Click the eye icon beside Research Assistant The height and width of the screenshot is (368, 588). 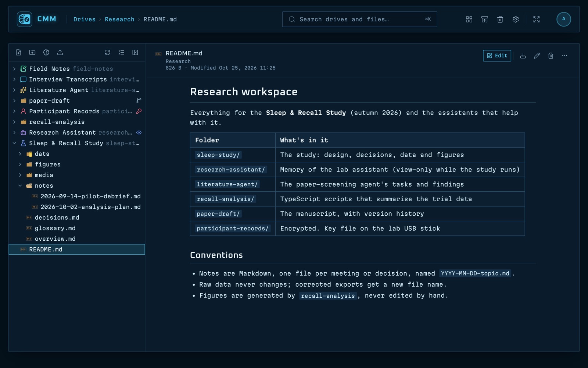coord(139,132)
